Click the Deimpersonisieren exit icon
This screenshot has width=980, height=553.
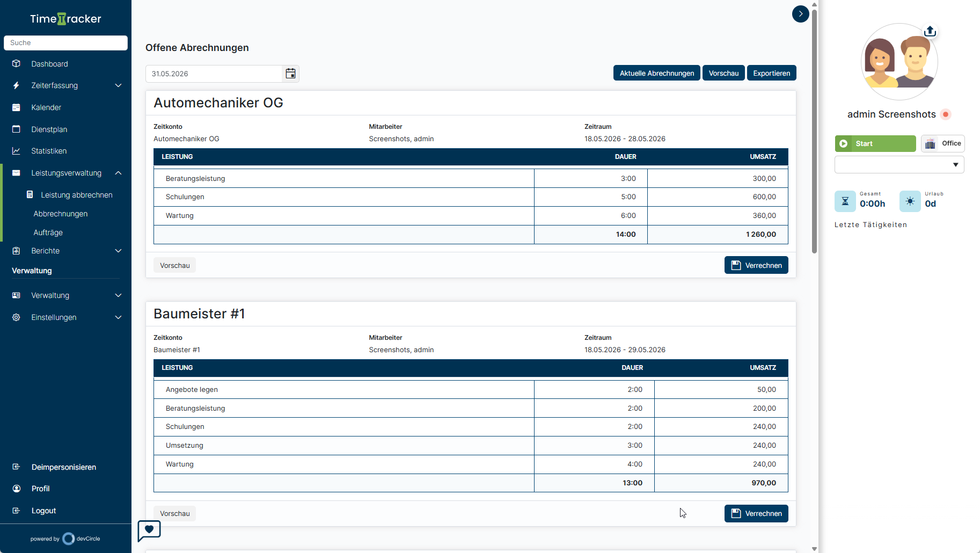16,467
